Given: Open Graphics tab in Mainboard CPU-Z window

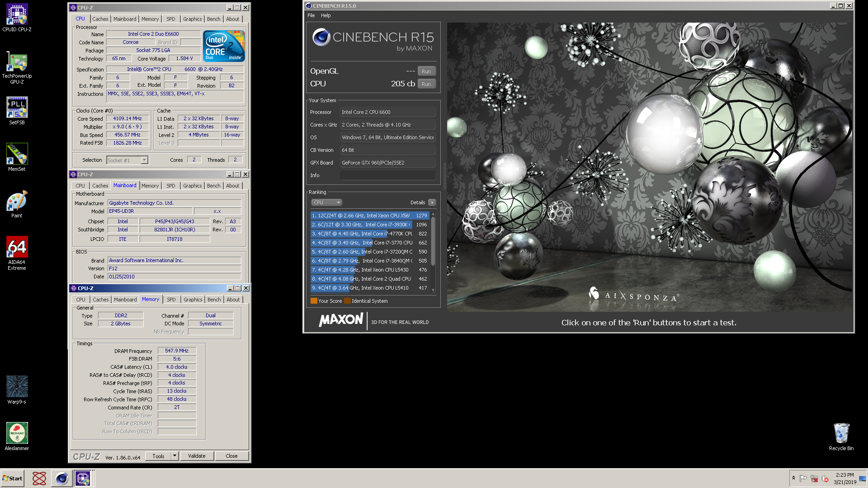Looking at the screenshot, I should point(192,186).
